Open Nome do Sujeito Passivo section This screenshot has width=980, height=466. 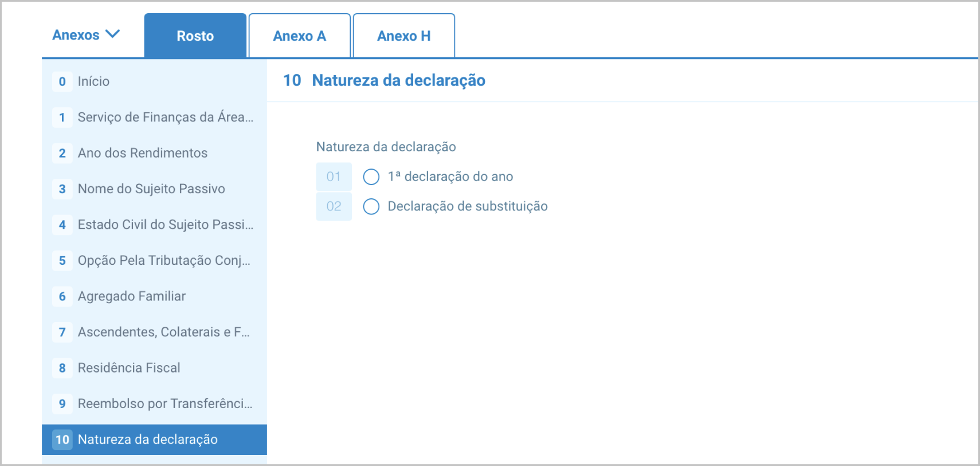click(x=151, y=189)
